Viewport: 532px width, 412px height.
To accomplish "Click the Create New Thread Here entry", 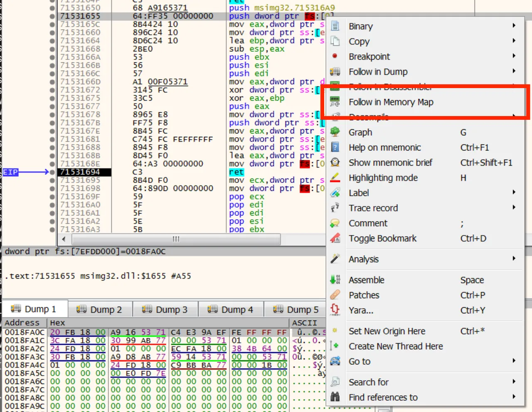I will tap(424, 346).
